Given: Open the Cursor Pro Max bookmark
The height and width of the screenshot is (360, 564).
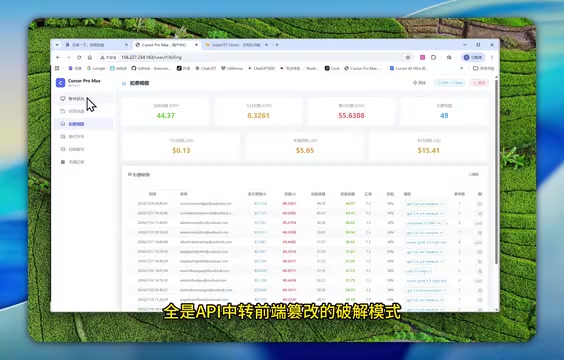Looking at the screenshot, I should [363, 68].
